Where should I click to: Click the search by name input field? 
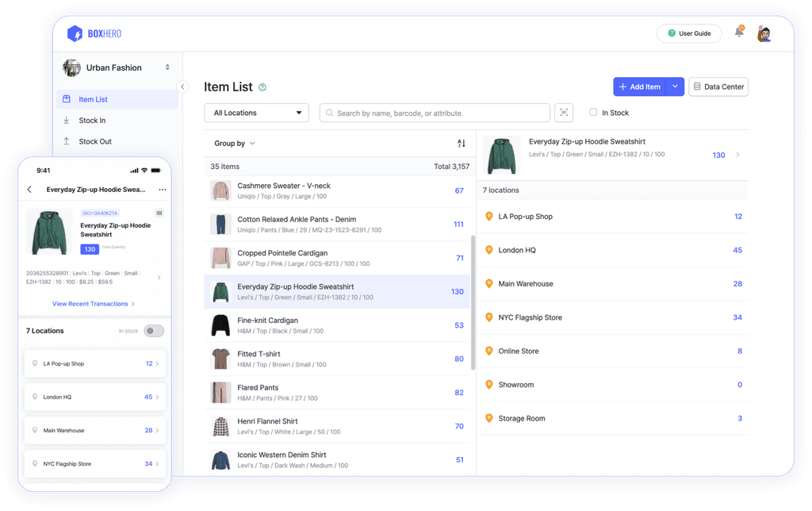tap(435, 113)
